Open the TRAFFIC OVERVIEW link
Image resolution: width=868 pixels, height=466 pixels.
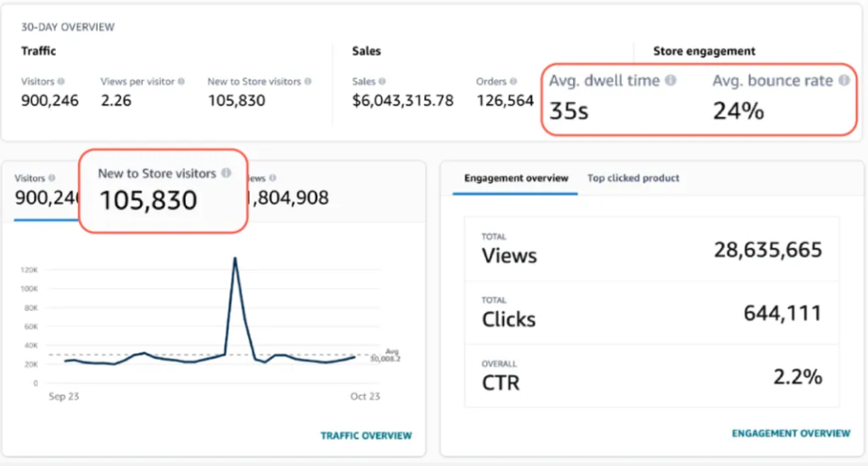(366, 435)
